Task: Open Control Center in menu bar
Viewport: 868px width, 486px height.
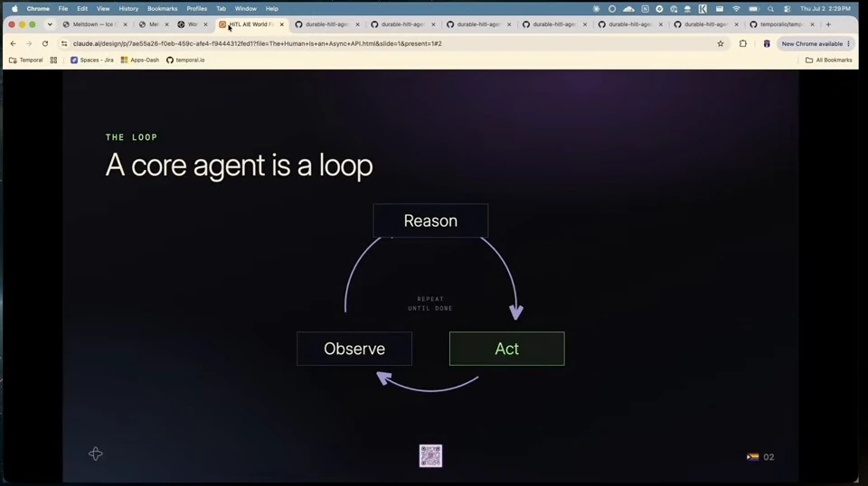Action: (787, 9)
